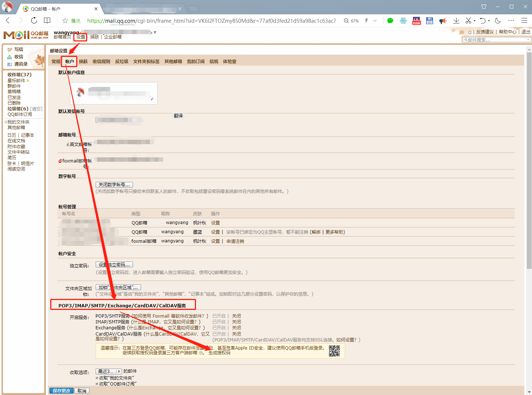Click the phone icon beside 反馈建议
The width and height of the screenshot is (532, 395).
pos(470,32)
